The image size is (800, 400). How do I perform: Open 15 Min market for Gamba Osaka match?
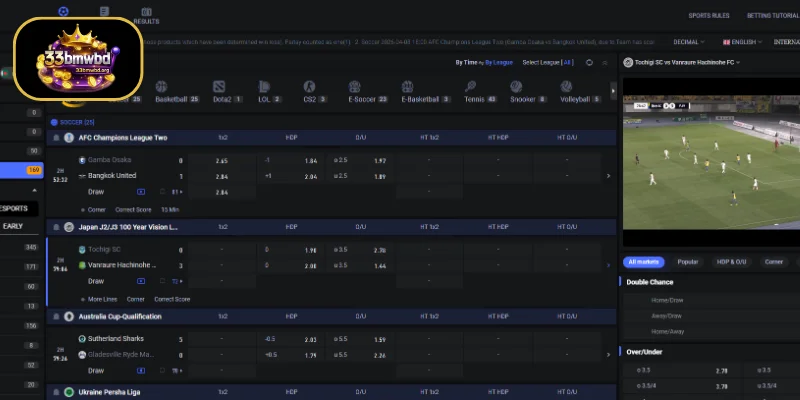[170, 210]
